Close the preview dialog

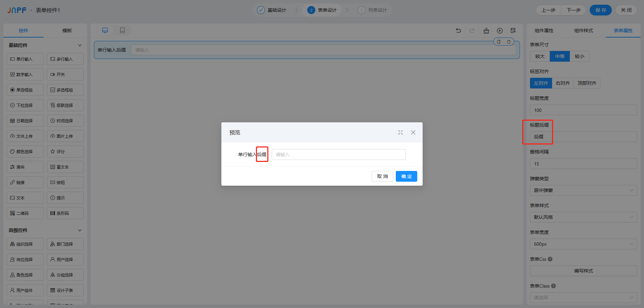coord(413,132)
